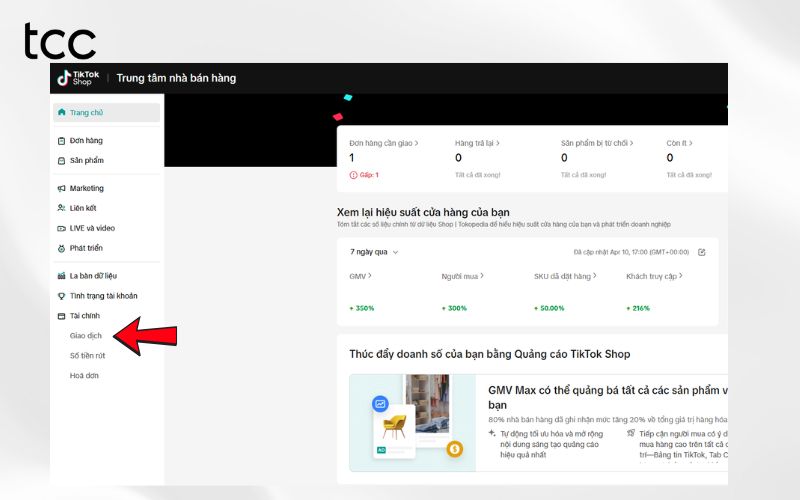Open Người mua metric details
Image resolution: width=800 pixels, height=500 pixels.
(x=462, y=276)
